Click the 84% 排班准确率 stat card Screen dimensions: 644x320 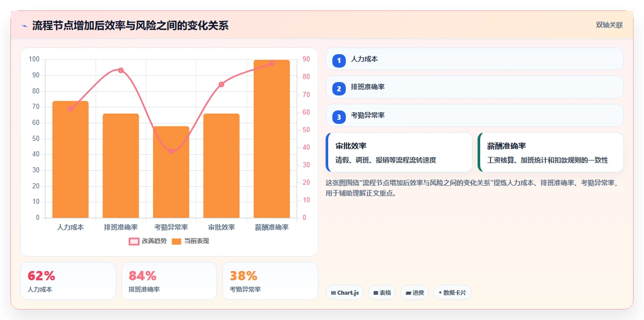tap(169, 281)
